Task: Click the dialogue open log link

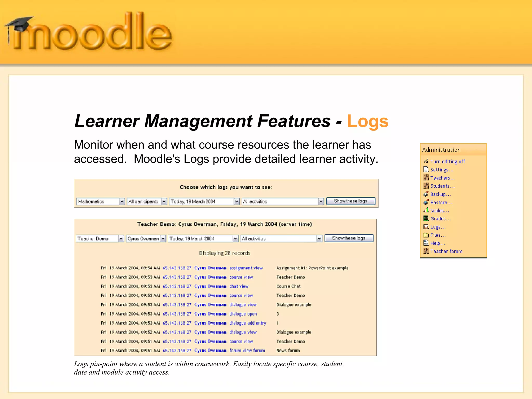Action: coord(243,314)
